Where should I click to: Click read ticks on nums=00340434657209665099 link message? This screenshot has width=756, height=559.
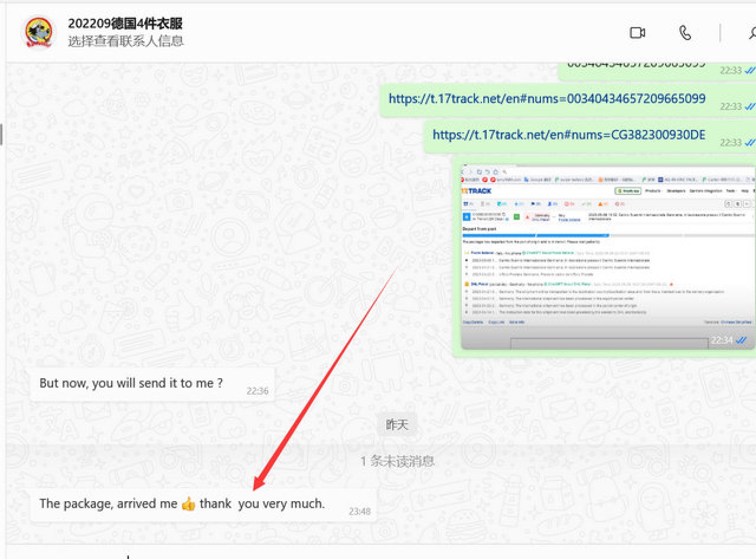751,107
